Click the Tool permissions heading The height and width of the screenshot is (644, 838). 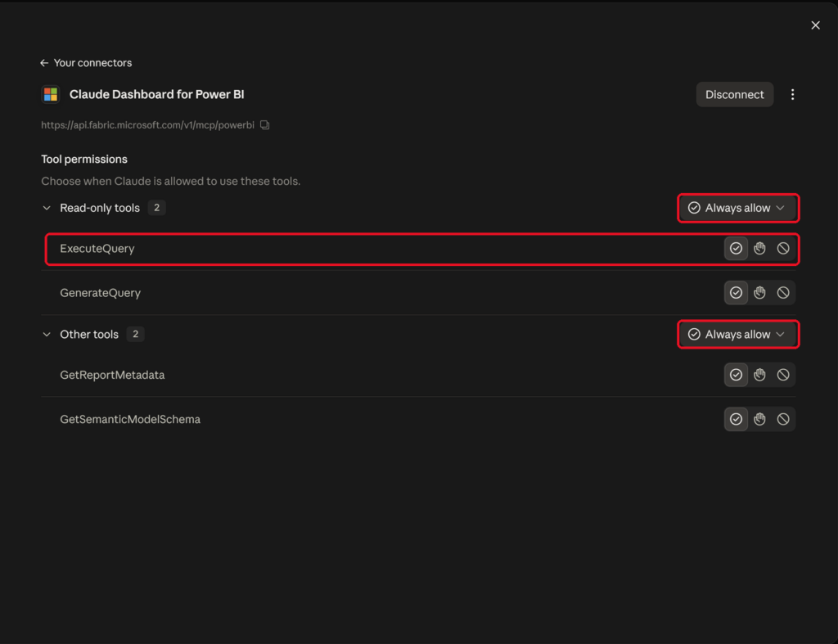[x=84, y=160]
